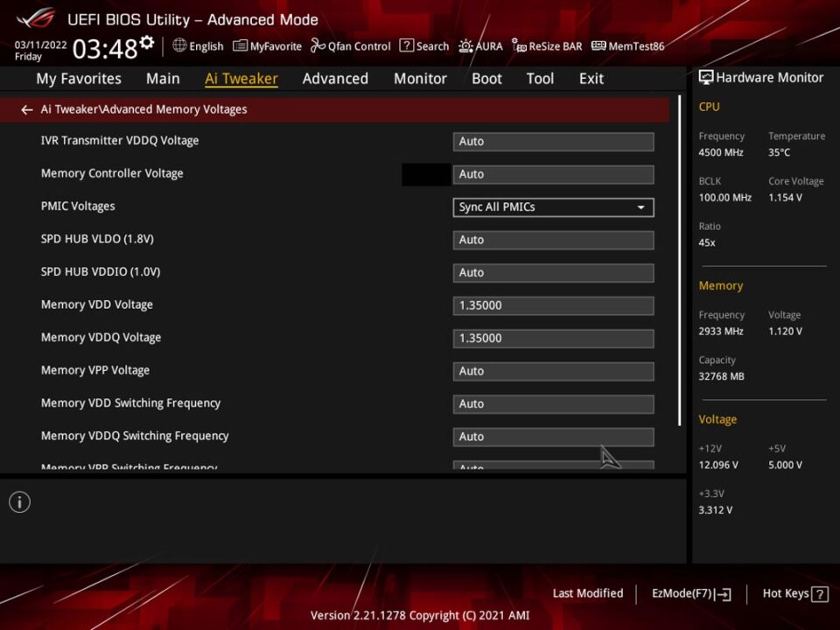This screenshot has width=840, height=630.
Task: Switch to the Monitor tab
Action: [x=420, y=79]
